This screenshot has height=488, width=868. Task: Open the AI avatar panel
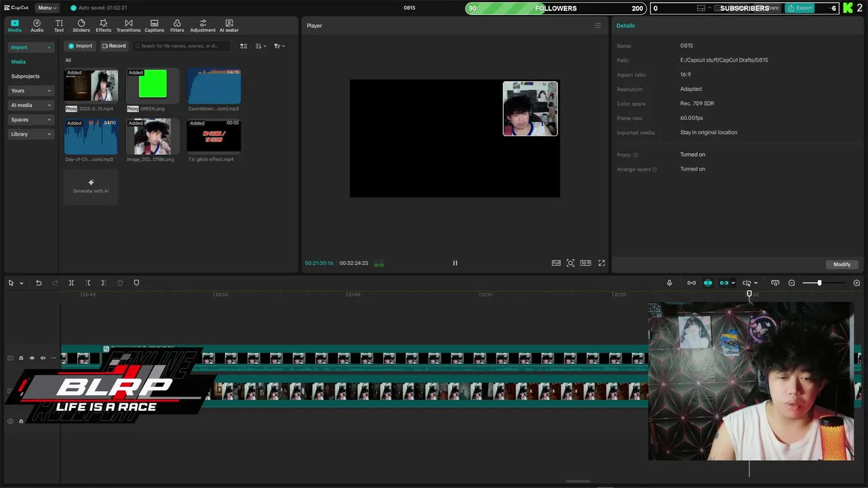(x=229, y=26)
